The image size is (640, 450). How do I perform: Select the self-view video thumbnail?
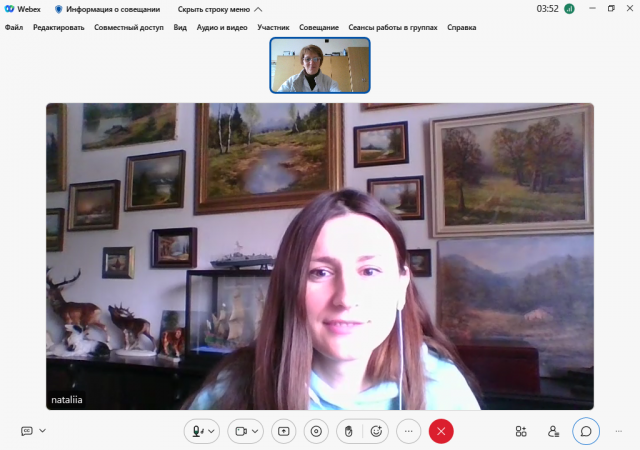(x=320, y=65)
